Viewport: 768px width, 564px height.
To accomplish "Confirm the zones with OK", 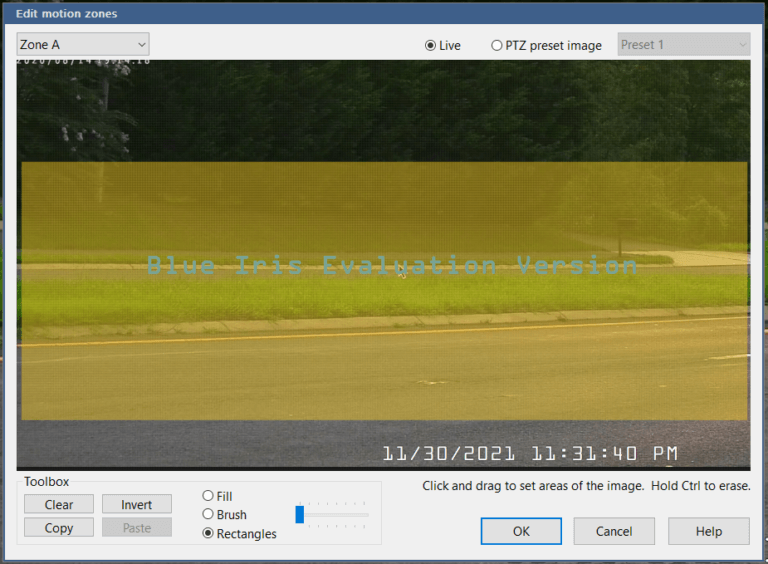I will pyautogui.click(x=521, y=531).
